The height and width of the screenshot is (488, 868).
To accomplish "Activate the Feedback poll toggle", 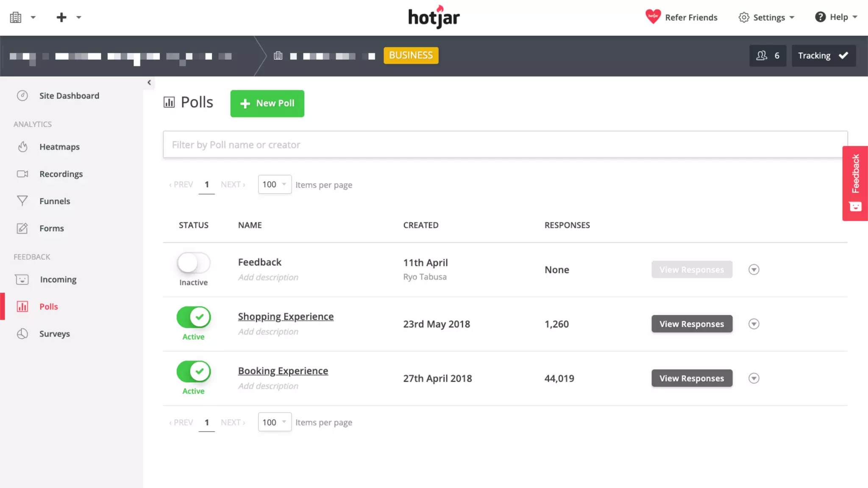I will (x=194, y=263).
